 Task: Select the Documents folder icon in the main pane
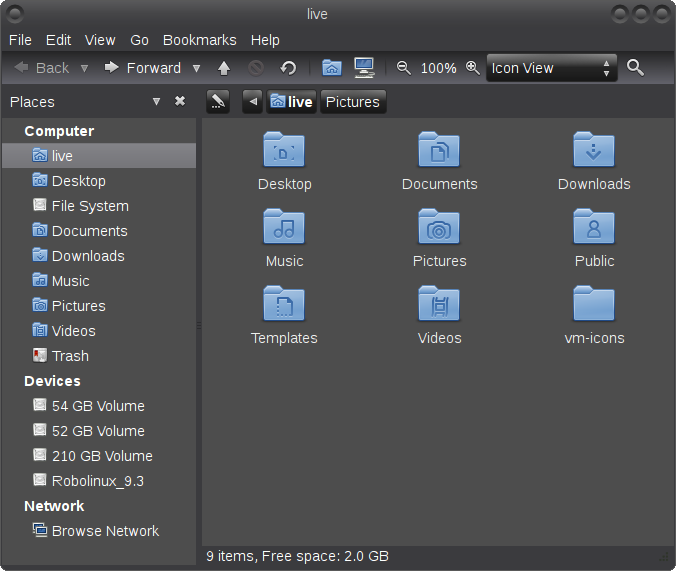439,149
